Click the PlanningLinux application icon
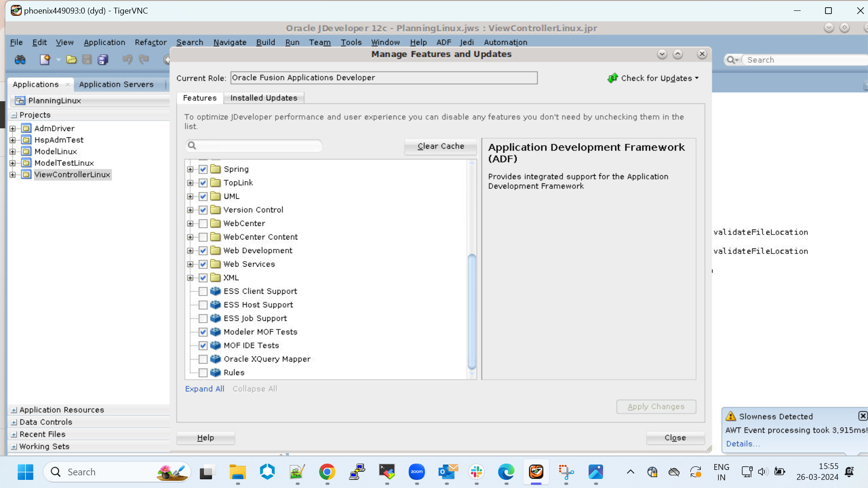Screen dimensions: 868x488 coord(19,100)
